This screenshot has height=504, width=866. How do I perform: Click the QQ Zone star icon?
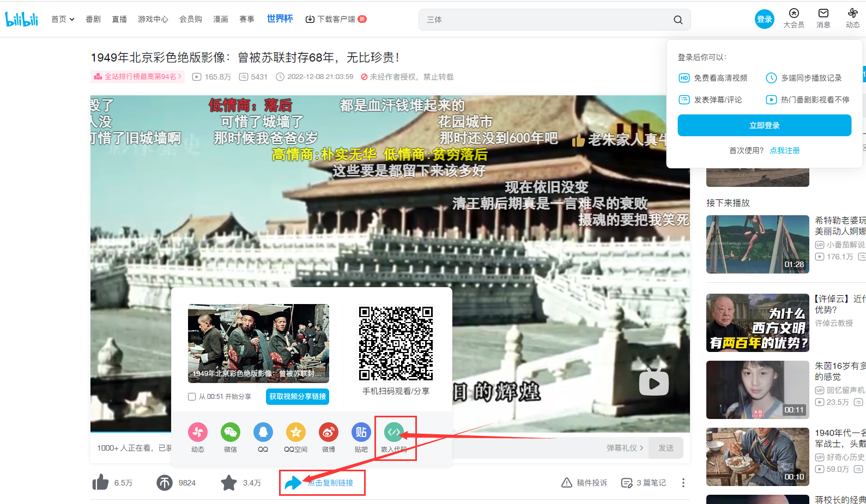point(295,433)
